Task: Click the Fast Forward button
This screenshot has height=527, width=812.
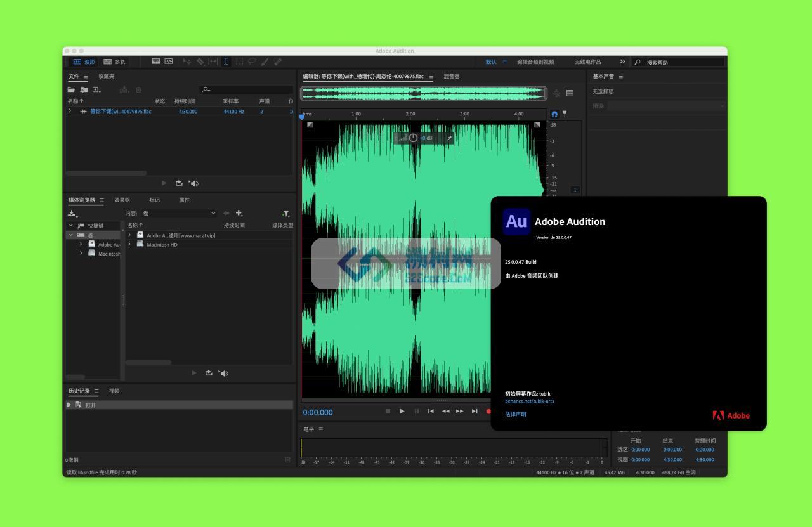Action: [x=460, y=411]
